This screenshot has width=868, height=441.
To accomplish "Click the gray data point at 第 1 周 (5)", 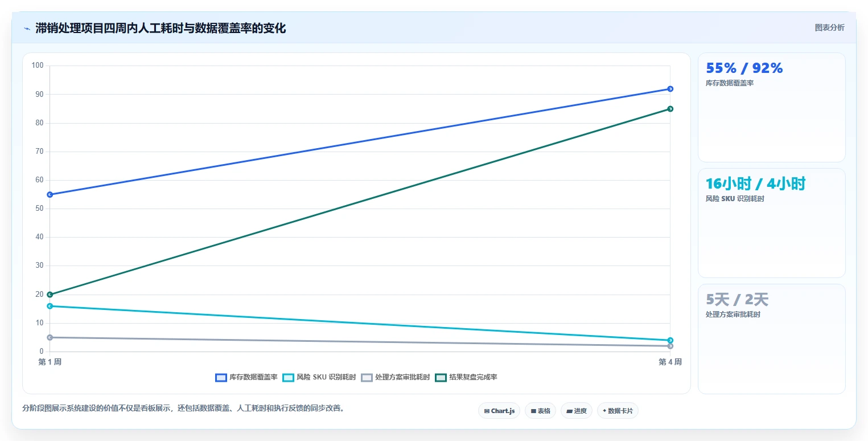I will (50, 337).
